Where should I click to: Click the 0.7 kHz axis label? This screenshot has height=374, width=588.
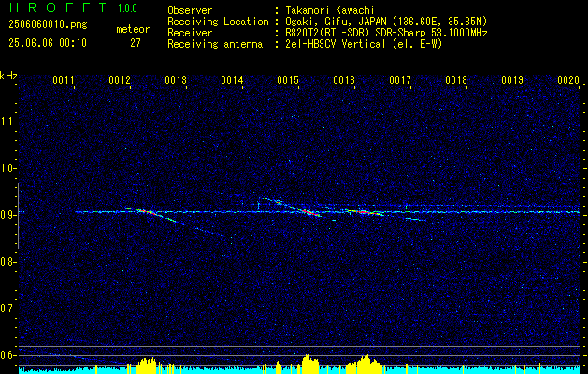pos(7,309)
